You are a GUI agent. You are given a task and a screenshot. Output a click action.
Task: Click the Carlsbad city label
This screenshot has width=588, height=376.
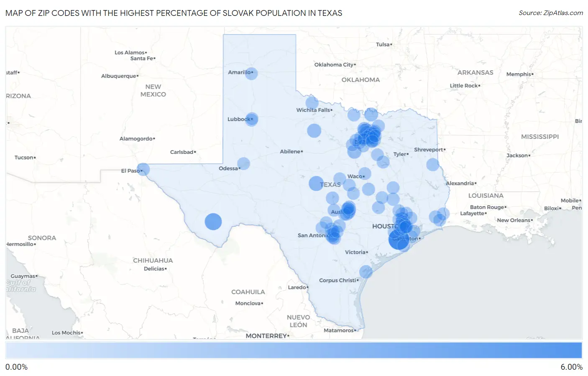point(182,152)
